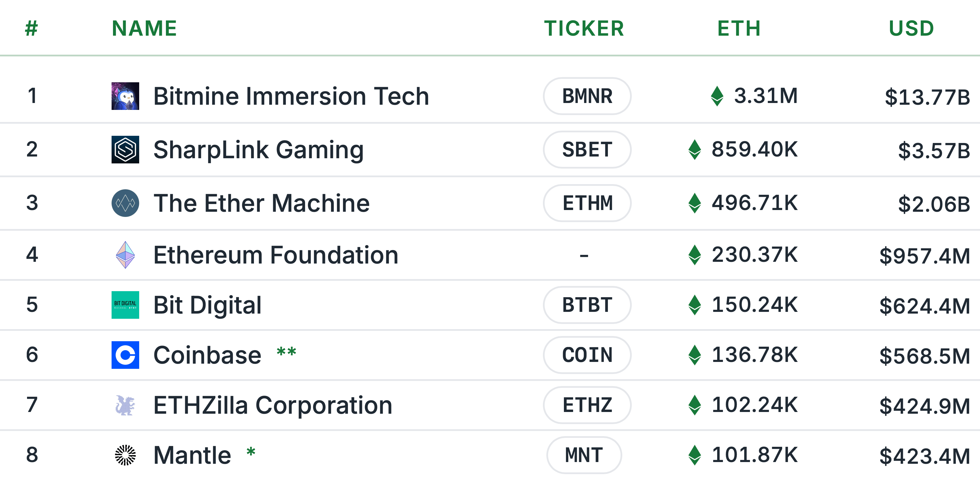
Task: Click the ETHM ticker badge
Action: coord(587,203)
